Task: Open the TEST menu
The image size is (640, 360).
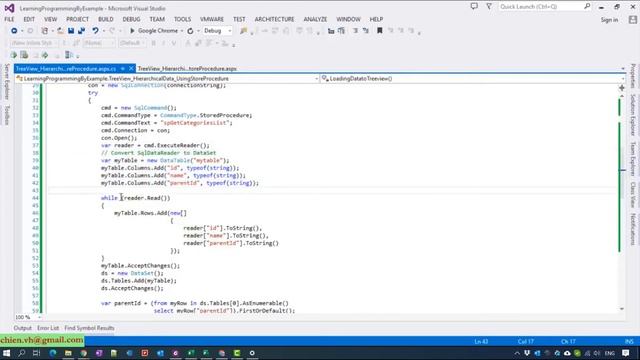Action: [x=239, y=19]
